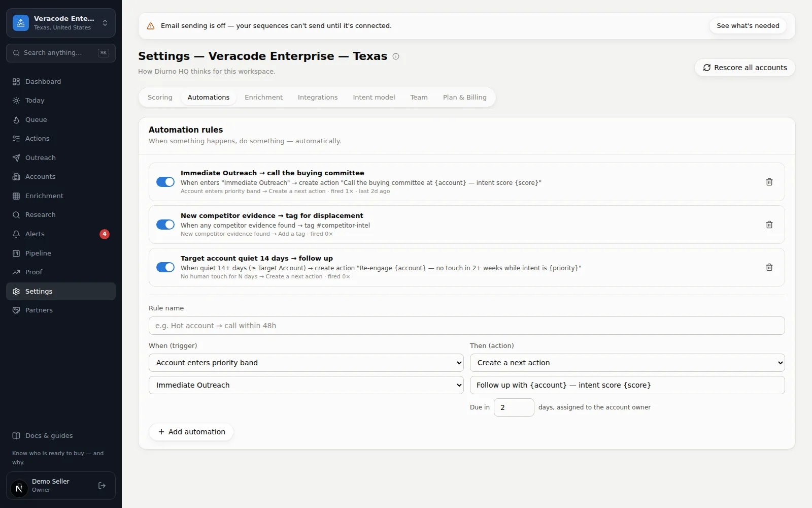The height and width of the screenshot is (508, 812).
Task: Open Docs & guides
Action: coord(61,436)
